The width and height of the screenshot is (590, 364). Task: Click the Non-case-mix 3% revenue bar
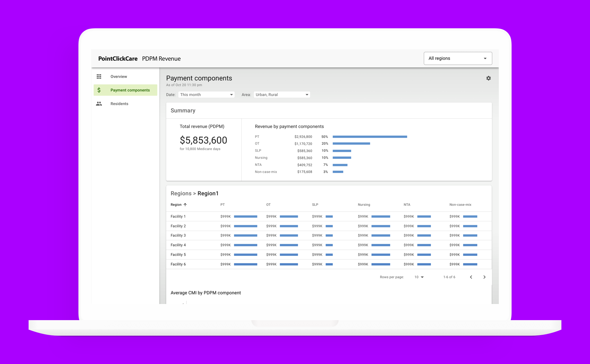[338, 172]
